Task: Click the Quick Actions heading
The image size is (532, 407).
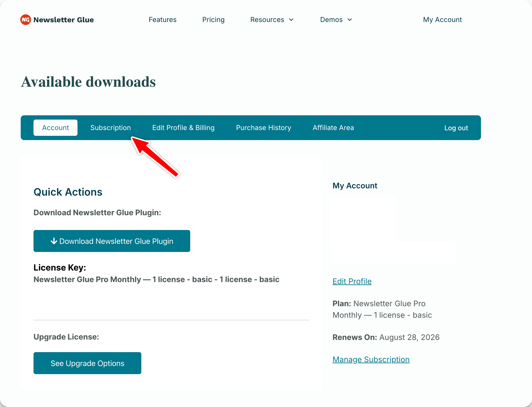Action: (68, 192)
